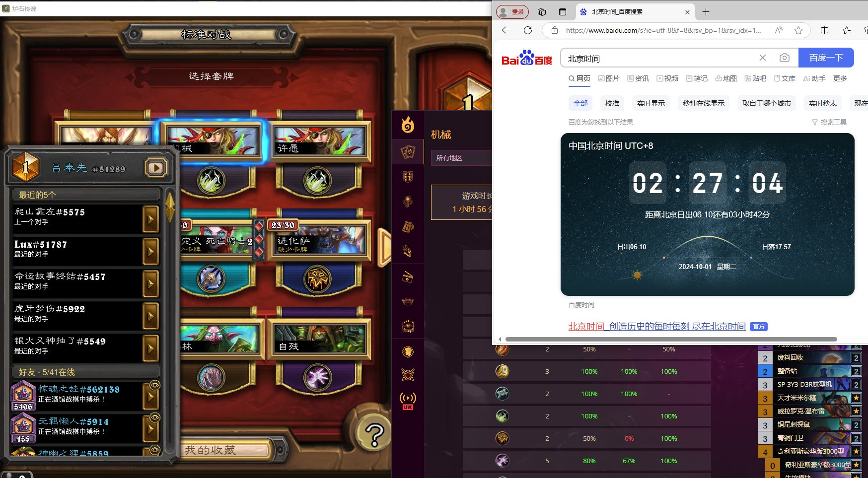Switch to Baidu 资讯 tab
Image resolution: width=868 pixels, height=478 pixels.
638,78
